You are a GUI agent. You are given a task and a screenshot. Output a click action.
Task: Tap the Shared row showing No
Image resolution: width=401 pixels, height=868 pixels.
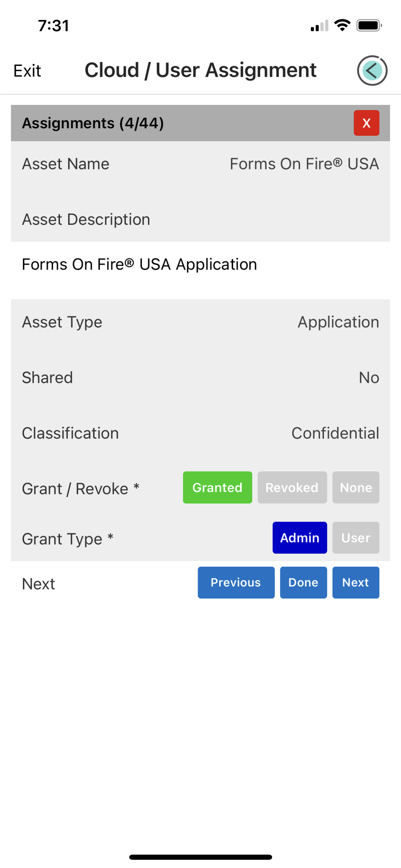coord(200,377)
